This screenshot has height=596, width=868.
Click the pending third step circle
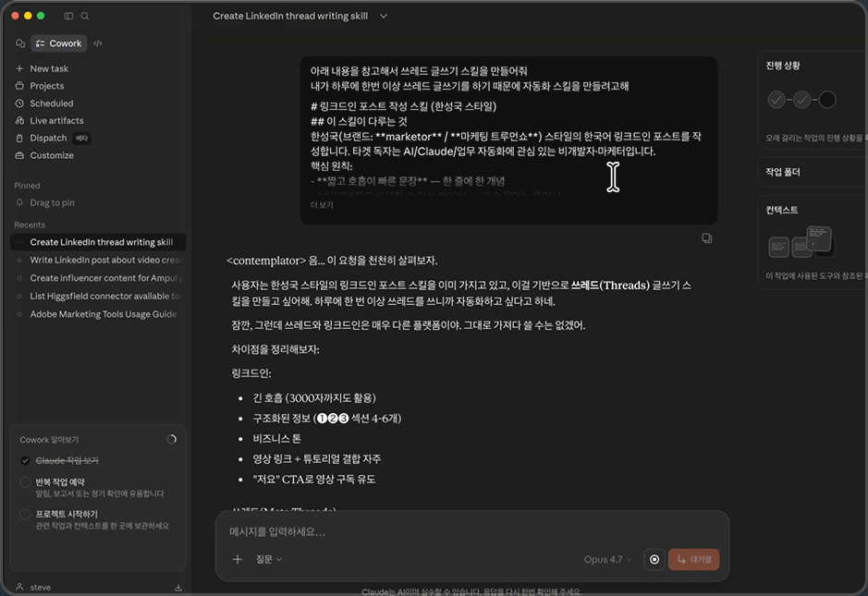pyautogui.click(x=827, y=100)
